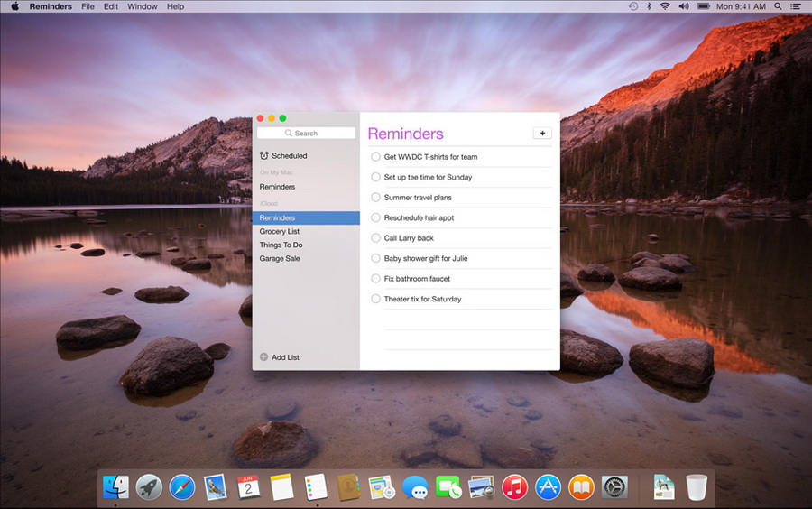Open the Window menu
812x509 pixels.
click(142, 6)
